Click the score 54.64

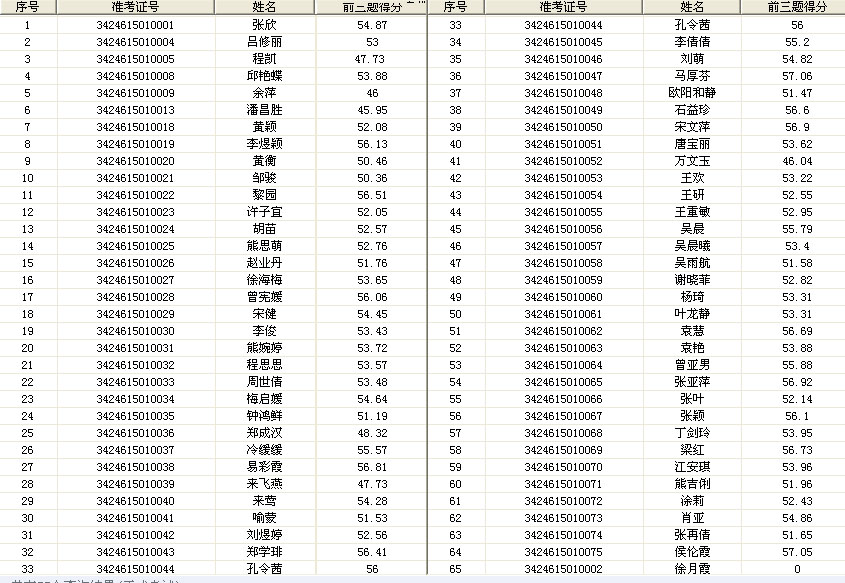[372, 399]
